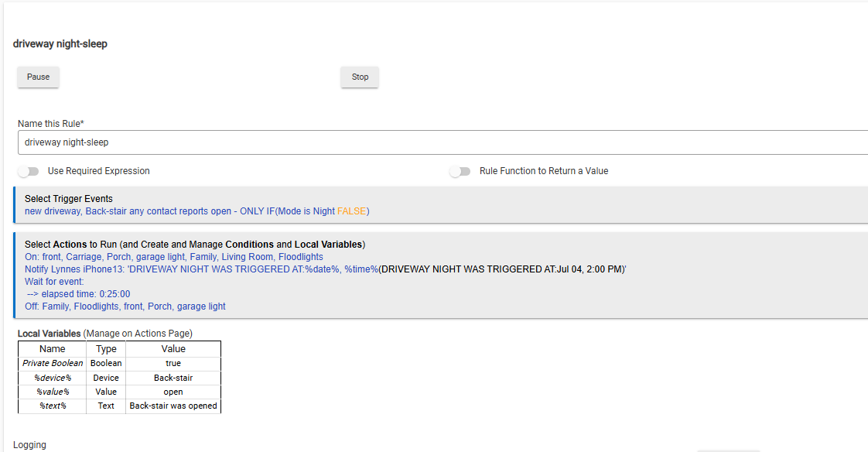
Task: Click the 'Private Boolean' variable name cell
Action: (x=53, y=363)
